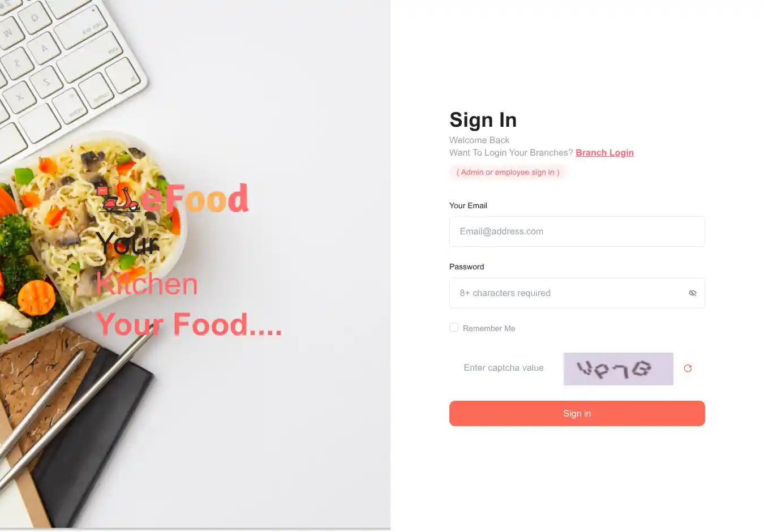The width and height of the screenshot is (764, 532).
Task: Click the Admin or employee sign in badge
Action: [508, 173]
